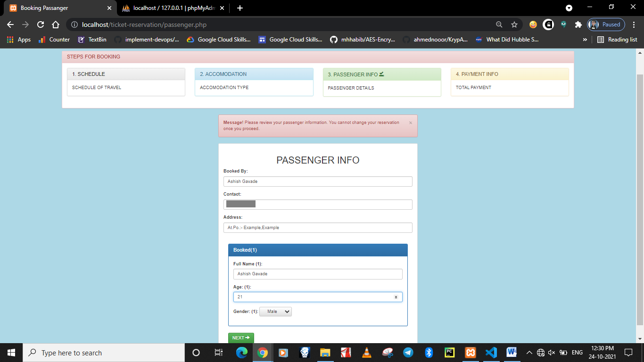Screen dimensions: 644x362
Task: Open the Reading list
Action: tap(617, 40)
